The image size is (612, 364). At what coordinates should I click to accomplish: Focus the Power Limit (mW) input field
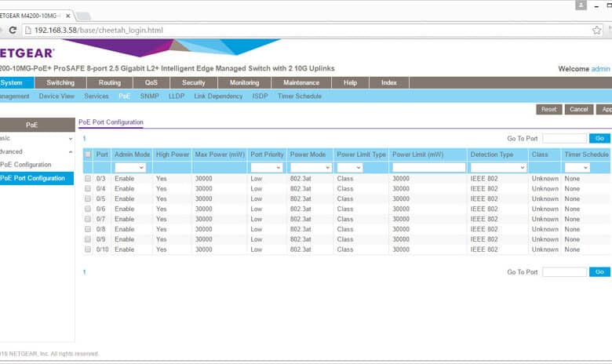(x=428, y=168)
